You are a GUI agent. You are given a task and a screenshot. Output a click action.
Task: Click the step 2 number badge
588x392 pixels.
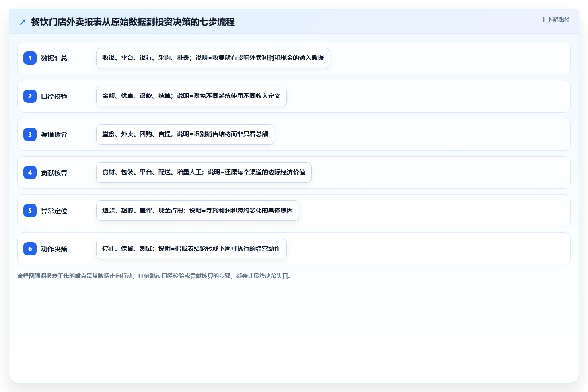click(x=30, y=96)
